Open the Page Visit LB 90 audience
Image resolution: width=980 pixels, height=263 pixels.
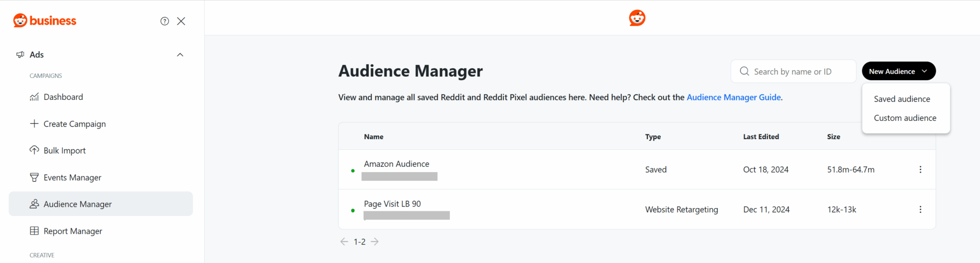[392, 204]
